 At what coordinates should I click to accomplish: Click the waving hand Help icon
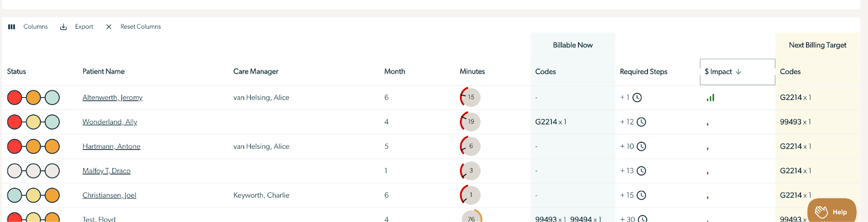(821, 212)
